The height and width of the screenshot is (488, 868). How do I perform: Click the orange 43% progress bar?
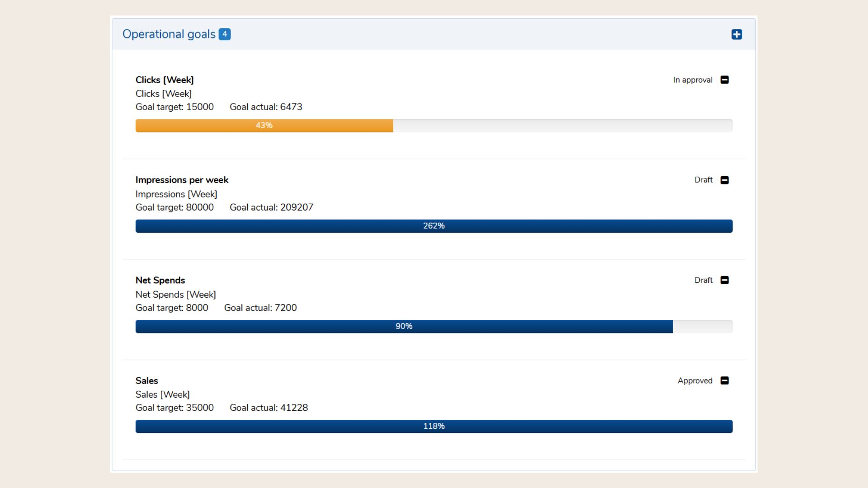264,126
